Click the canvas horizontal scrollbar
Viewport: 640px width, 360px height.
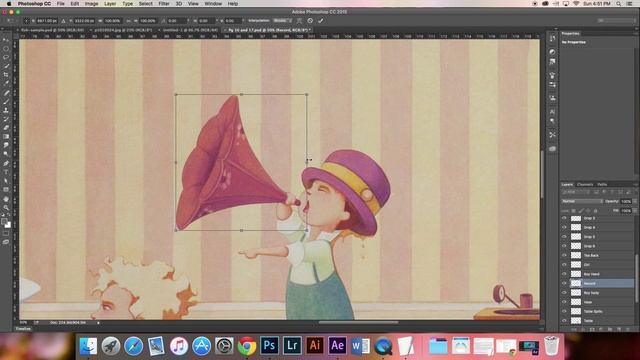point(358,322)
